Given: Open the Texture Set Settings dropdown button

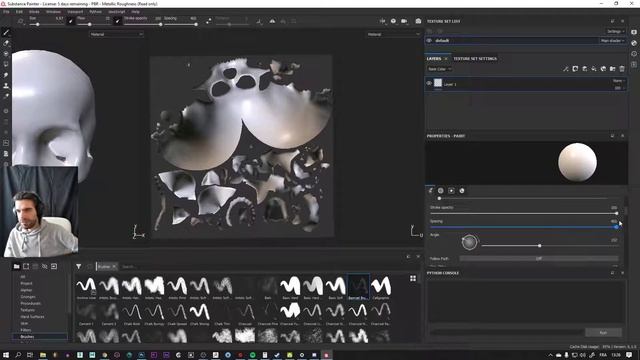Looking at the screenshot, I should click(x=615, y=31).
